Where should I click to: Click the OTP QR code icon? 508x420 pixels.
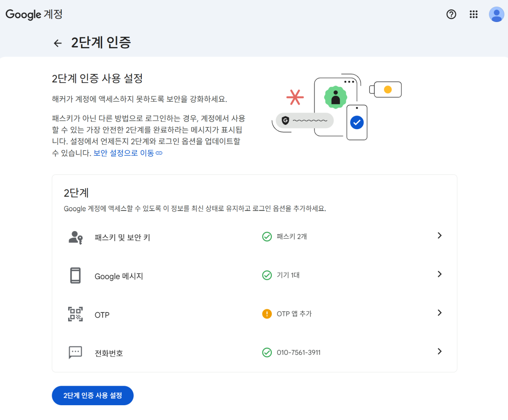tap(75, 314)
